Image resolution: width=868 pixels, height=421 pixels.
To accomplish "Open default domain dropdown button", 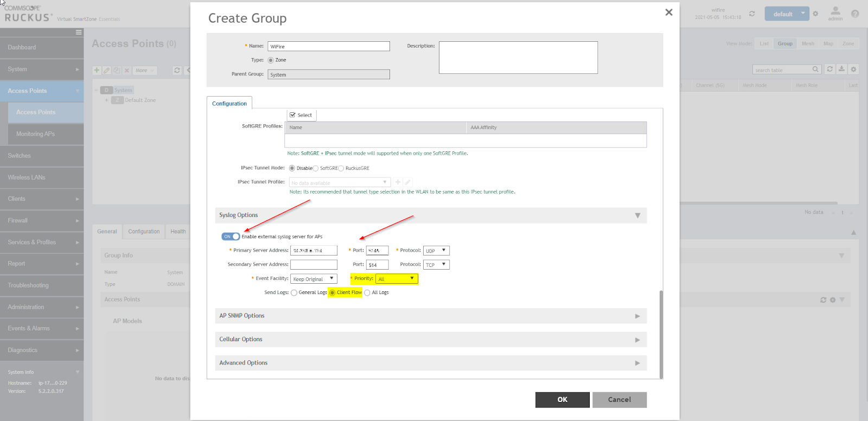I will tap(787, 14).
